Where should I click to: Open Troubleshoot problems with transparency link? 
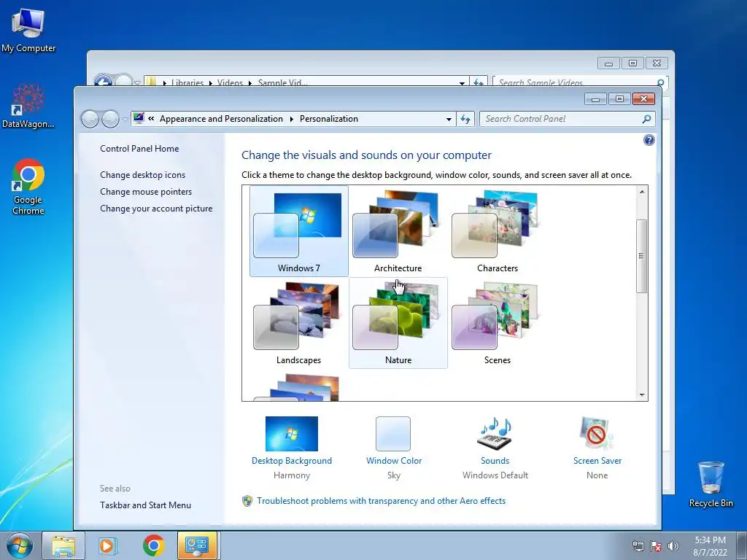381,501
